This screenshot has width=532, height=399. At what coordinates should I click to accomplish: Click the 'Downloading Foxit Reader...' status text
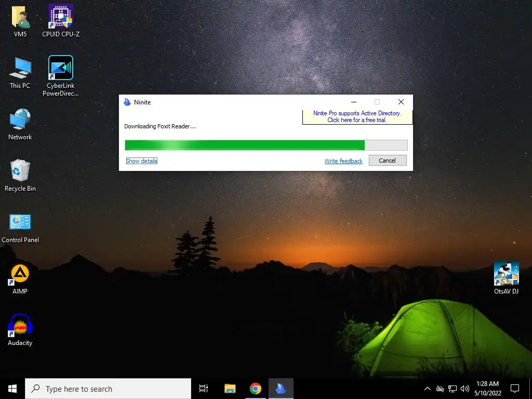(x=160, y=126)
